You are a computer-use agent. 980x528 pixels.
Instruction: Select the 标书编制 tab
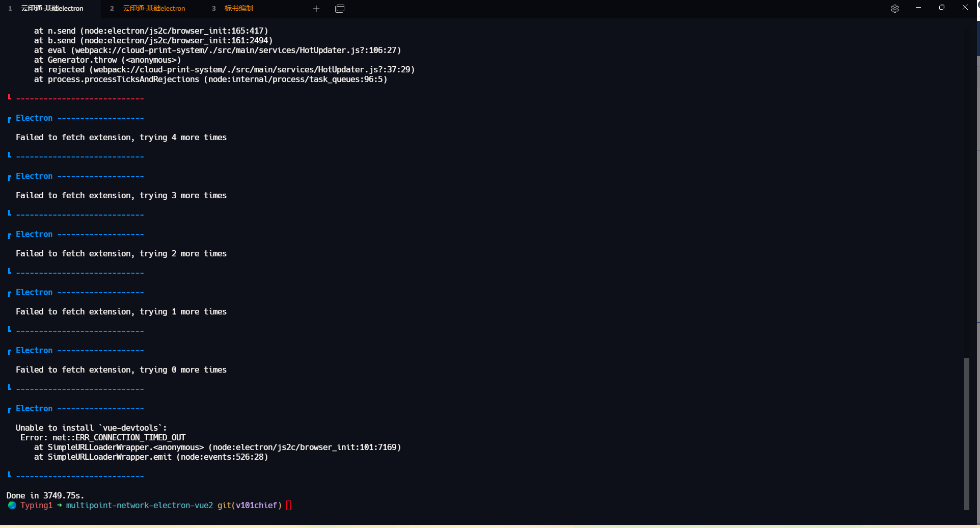click(238, 9)
